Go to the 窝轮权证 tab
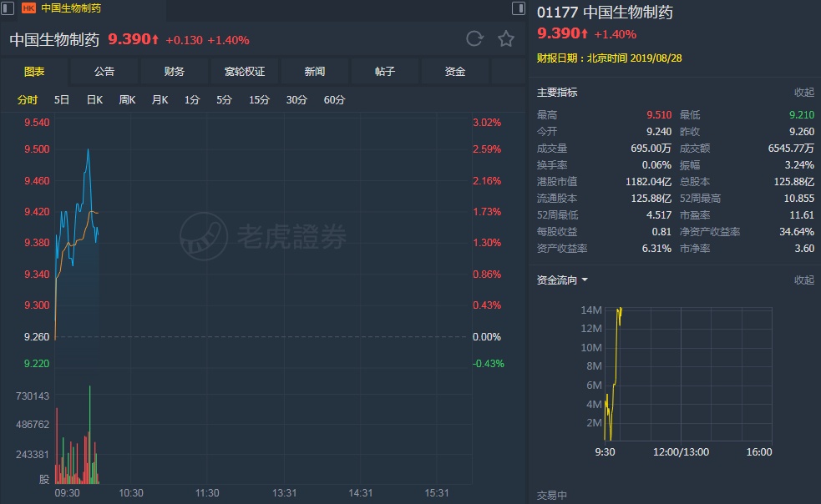 point(245,72)
